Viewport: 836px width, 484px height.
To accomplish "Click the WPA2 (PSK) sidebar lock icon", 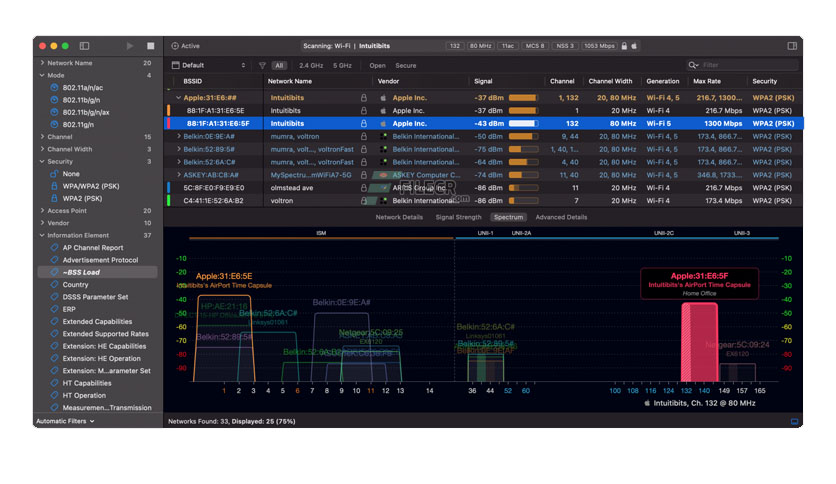I will pyautogui.click(x=54, y=198).
